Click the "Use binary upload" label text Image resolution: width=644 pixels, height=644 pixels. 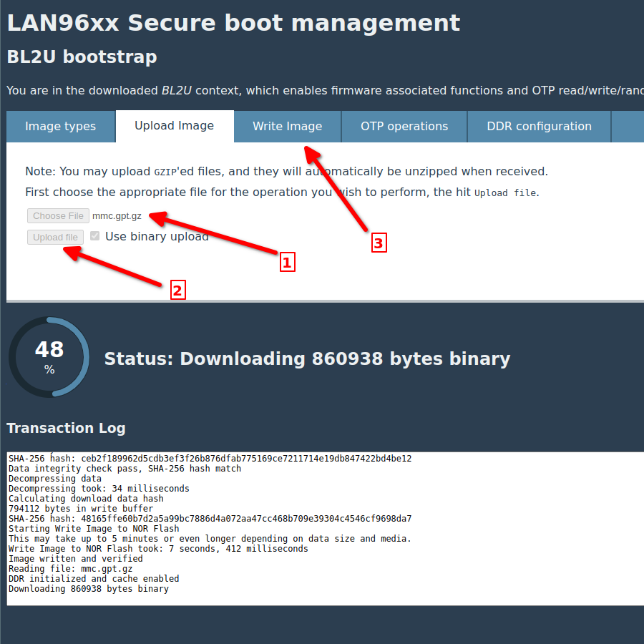coord(157,236)
